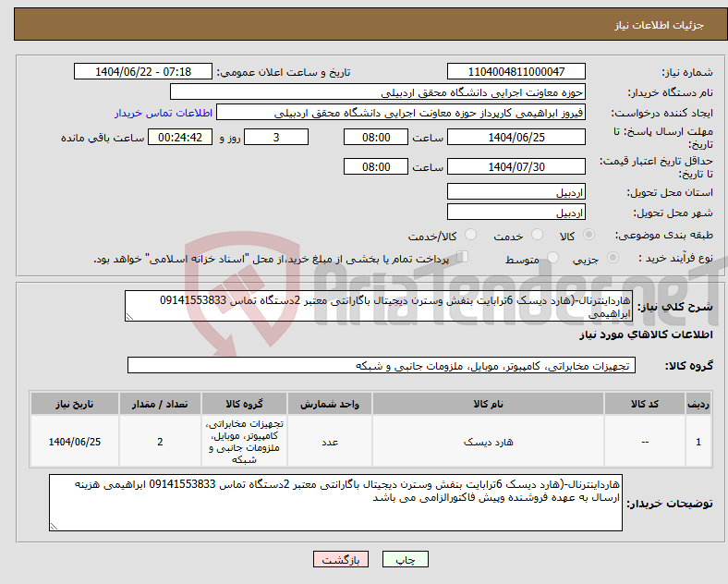The width and height of the screenshot is (728, 584).
Task: Click the نام کالا column header
Action: pos(488,404)
